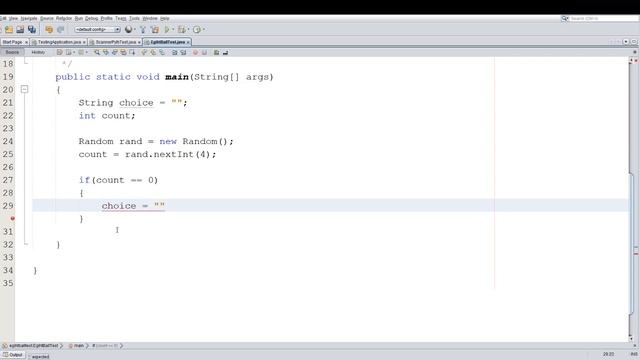The image size is (640, 360).
Task: Click the main breadcrumb in navigation bar
Action: [76, 346]
